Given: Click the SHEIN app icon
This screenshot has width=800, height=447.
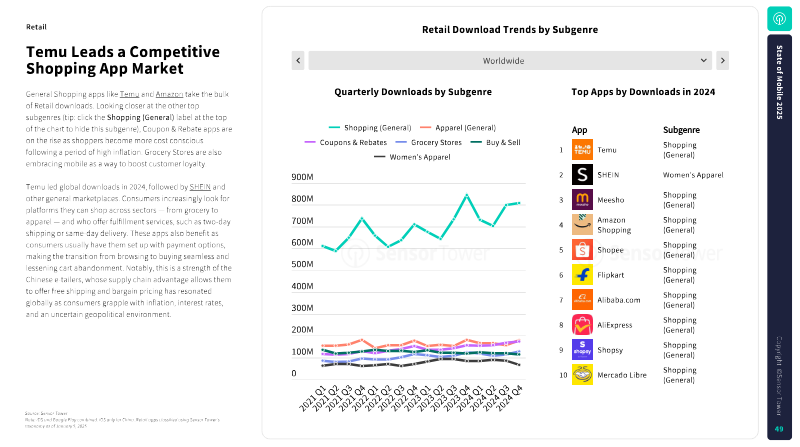Looking at the screenshot, I should point(582,175).
